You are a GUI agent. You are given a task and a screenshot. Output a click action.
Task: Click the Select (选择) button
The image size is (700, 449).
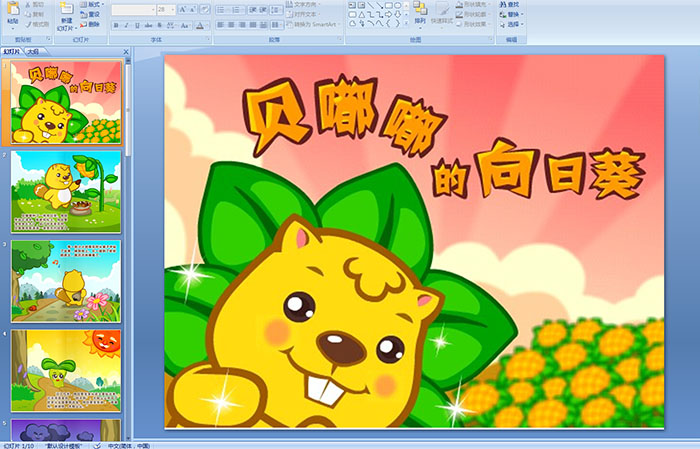[513, 25]
